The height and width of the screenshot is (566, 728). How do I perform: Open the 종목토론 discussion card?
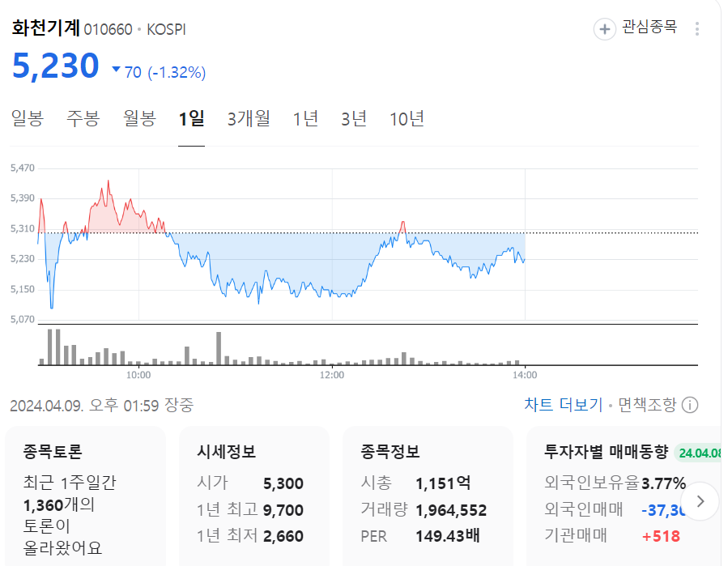coord(86,496)
